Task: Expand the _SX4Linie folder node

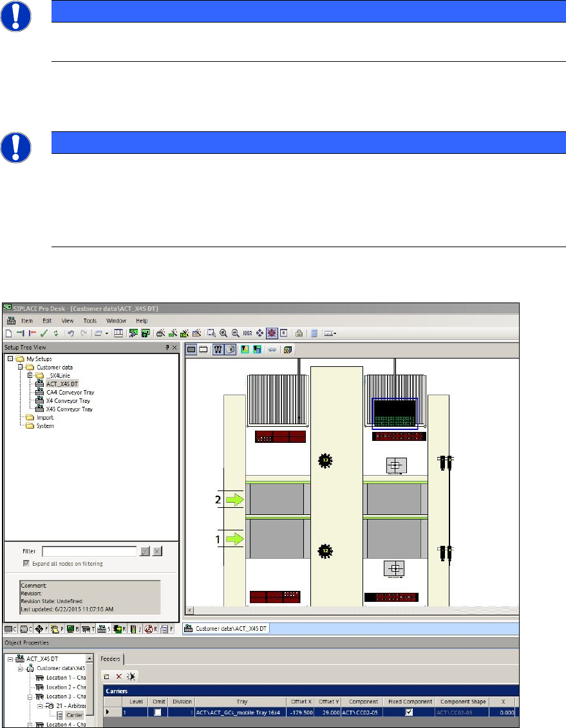Action: pyautogui.click(x=30, y=376)
